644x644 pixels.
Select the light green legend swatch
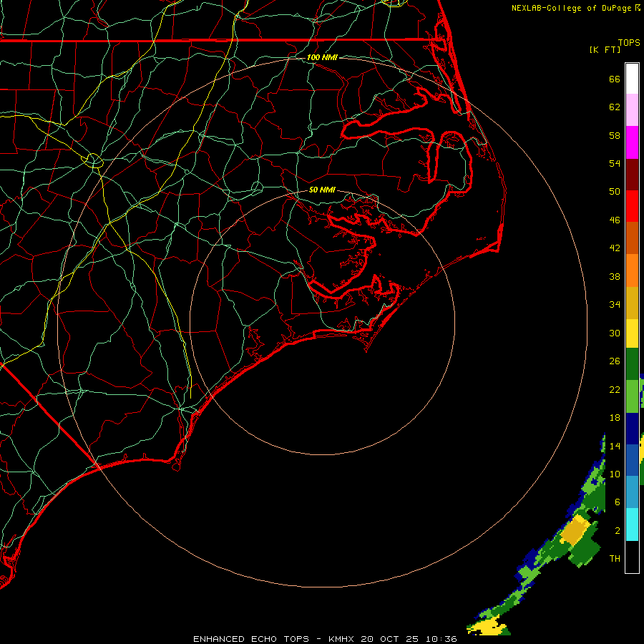tap(632, 396)
